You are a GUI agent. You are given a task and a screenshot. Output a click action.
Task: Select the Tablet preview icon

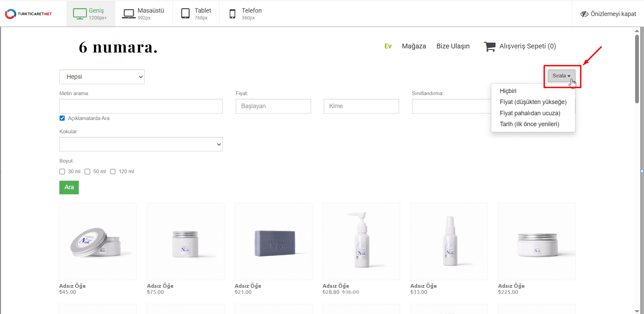(185, 14)
